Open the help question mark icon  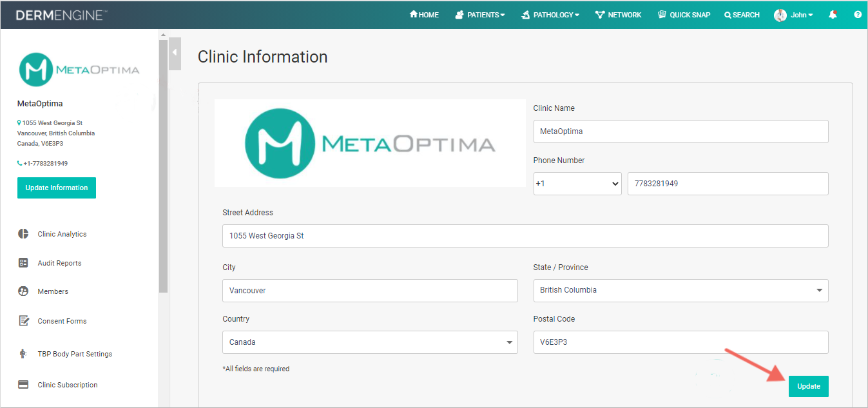click(x=858, y=15)
